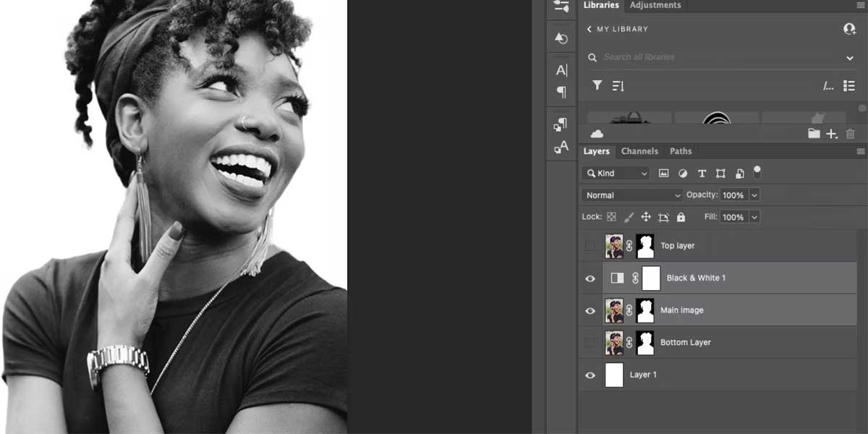This screenshot has width=868, height=434.
Task: Click the Fill value field
Action: [x=733, y=217]
